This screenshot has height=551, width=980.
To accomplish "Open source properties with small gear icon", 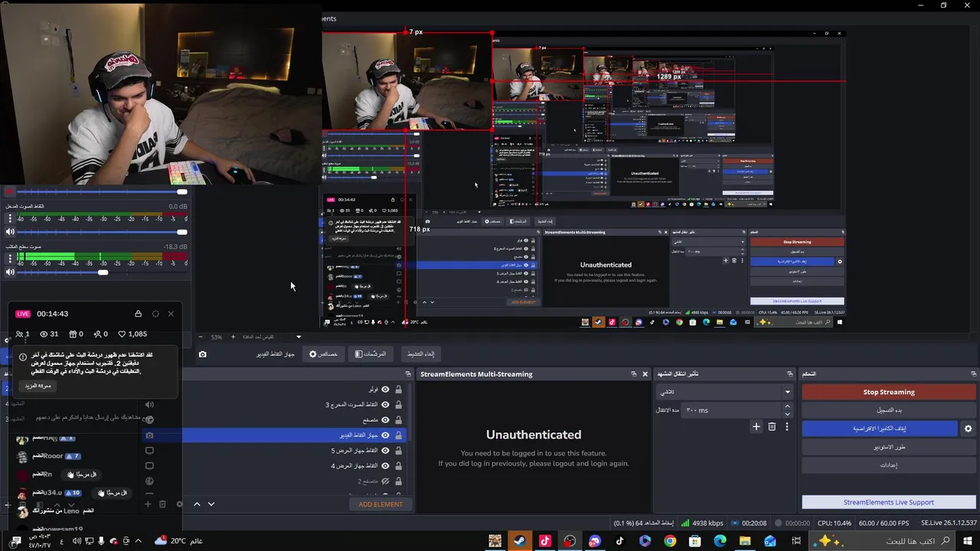I will [179, 504].
